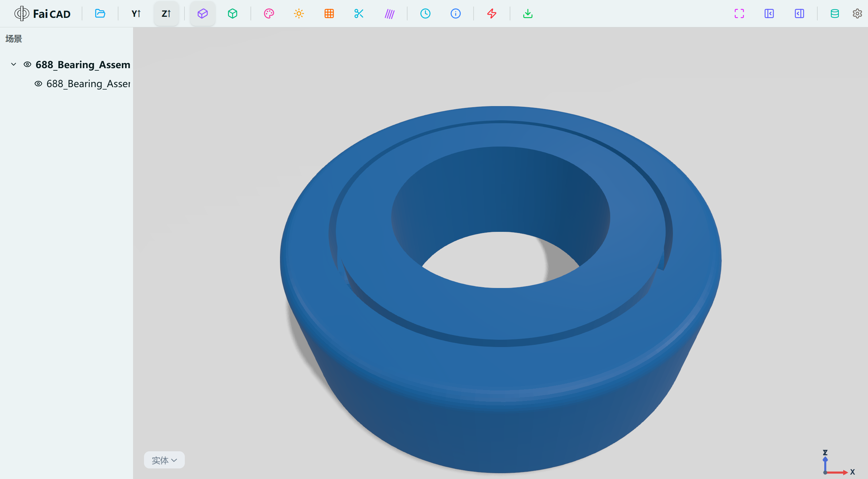Image resolution: width=868 pixels, height=479 pixels.
Task: Select the child 688_Bearing_Asser tree item
Action: tap(88, 84)
